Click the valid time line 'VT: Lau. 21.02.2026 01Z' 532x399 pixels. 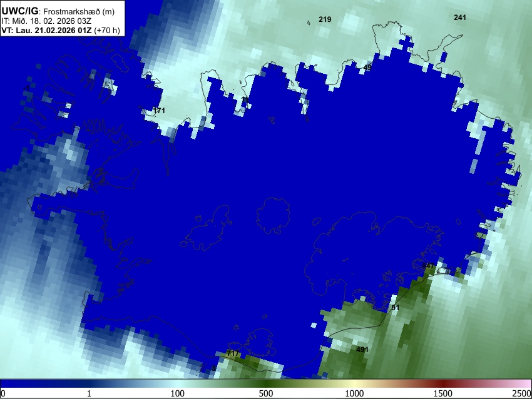46,30
